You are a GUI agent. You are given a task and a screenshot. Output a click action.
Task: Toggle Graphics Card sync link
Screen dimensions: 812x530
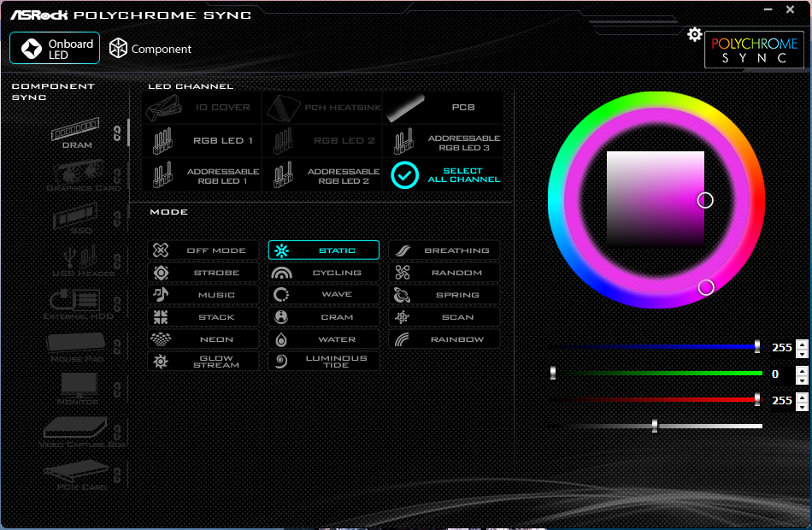(x=118, y=177)
